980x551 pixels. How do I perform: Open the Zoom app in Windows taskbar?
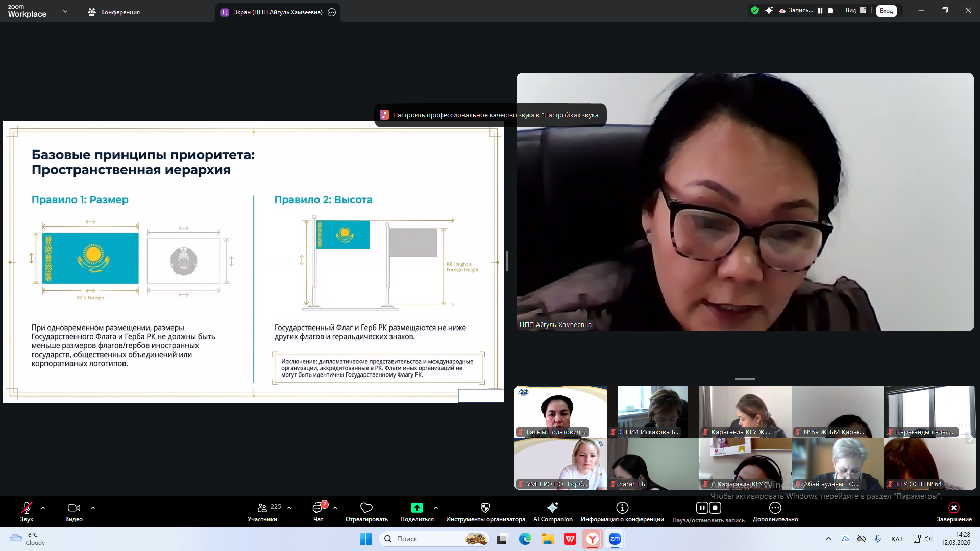coord(615,539)
